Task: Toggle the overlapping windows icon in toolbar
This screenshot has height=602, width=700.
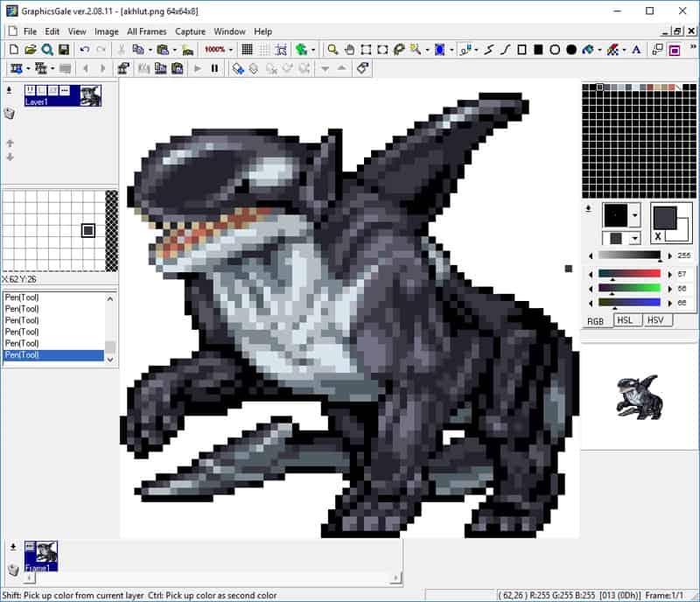Action: point(658,50)
